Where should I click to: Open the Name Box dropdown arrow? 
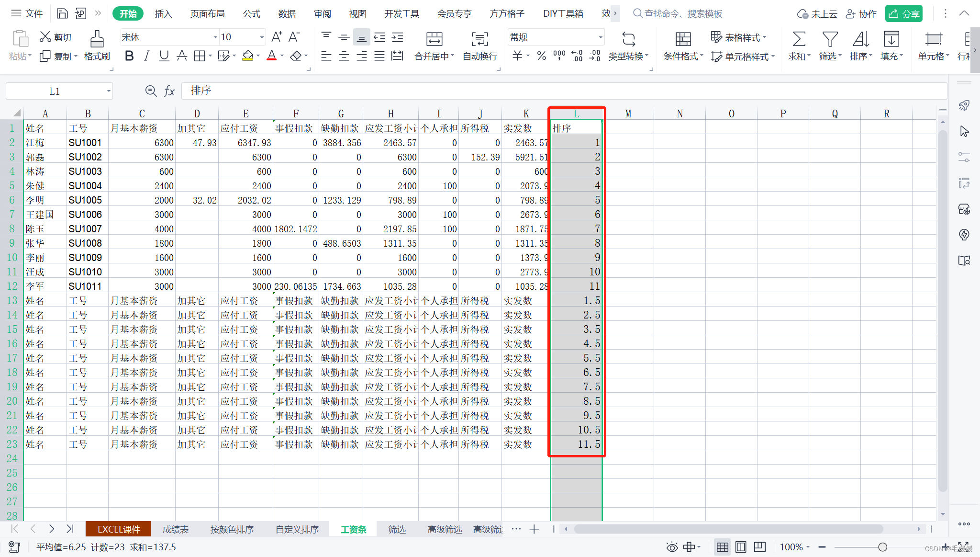click(x=109, y=91)
